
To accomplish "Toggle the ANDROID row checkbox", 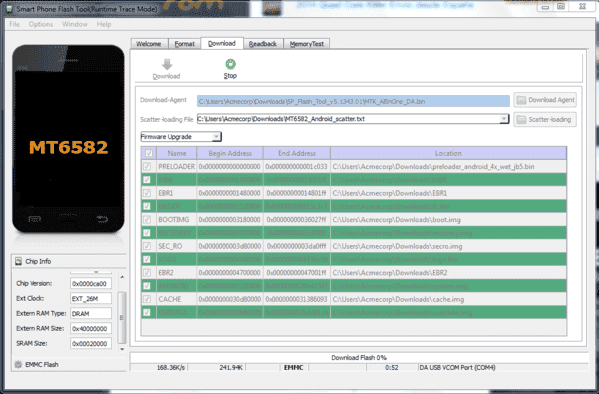I will (147, 286).
